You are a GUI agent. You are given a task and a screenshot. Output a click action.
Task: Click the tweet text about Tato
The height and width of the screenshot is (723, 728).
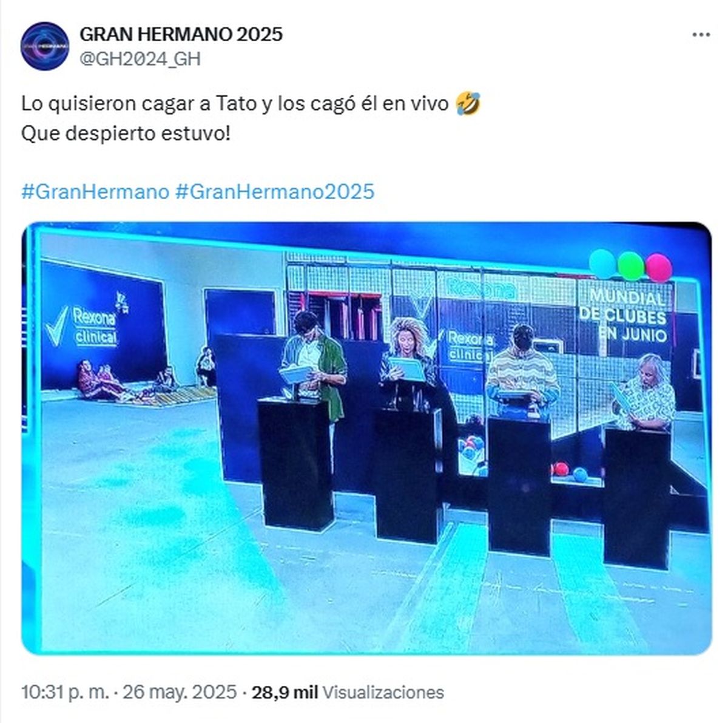[x=235, y=104]
